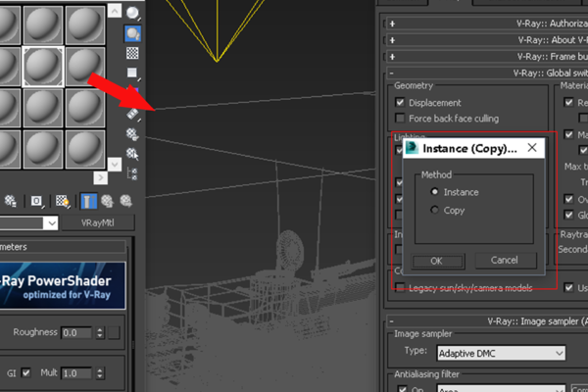Screen dimensions: 588x392
Task: Click the Roughness spinner arrows
Action: pyautogui.click(x=99, y=333)
